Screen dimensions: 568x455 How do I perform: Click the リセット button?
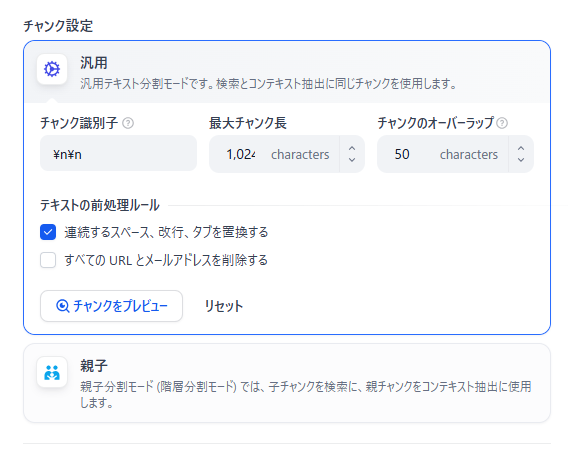pyautogui.click(x=224, y=306)
